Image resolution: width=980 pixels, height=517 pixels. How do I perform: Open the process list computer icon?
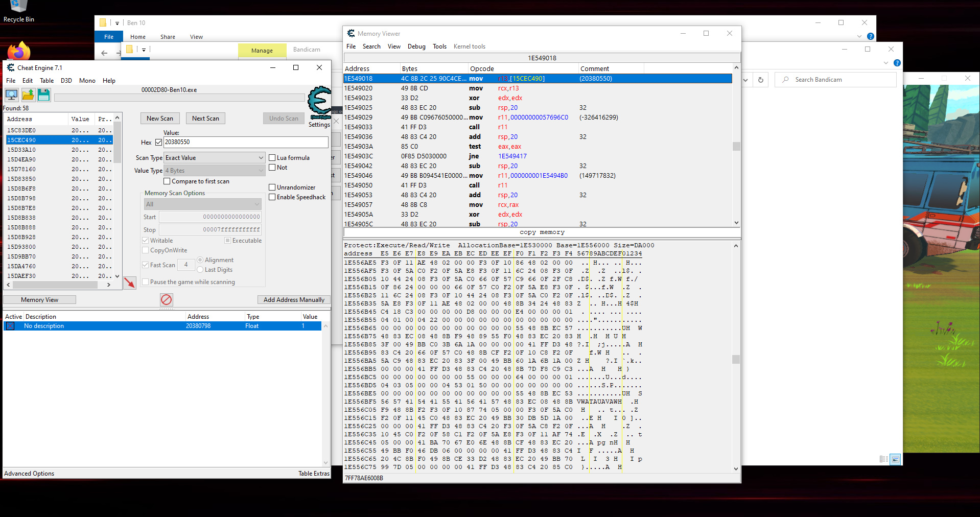click(11, 95)
